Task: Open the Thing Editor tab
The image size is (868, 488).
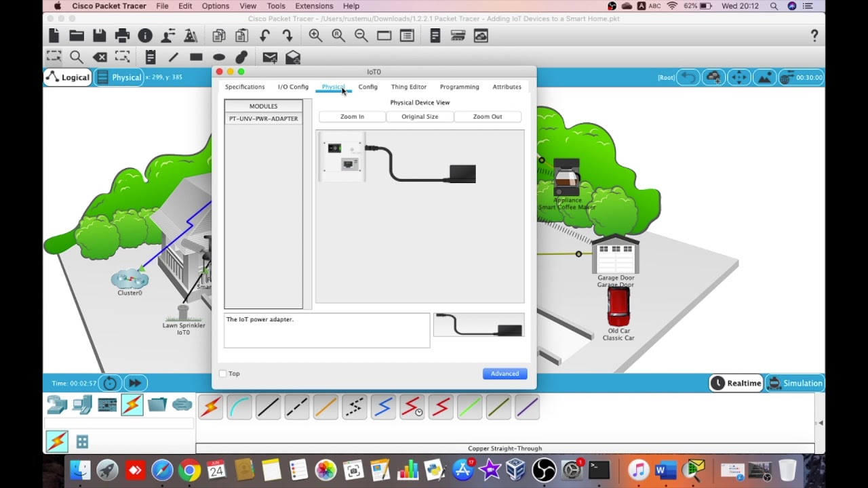Action: (409, 87)
